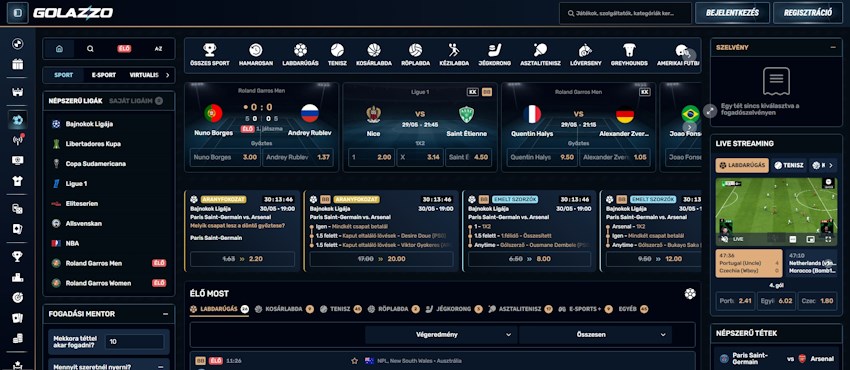This screenshot has height=370, width=850.
Task: Open the Kézilabda handball icon
Action: pos(454,50)
